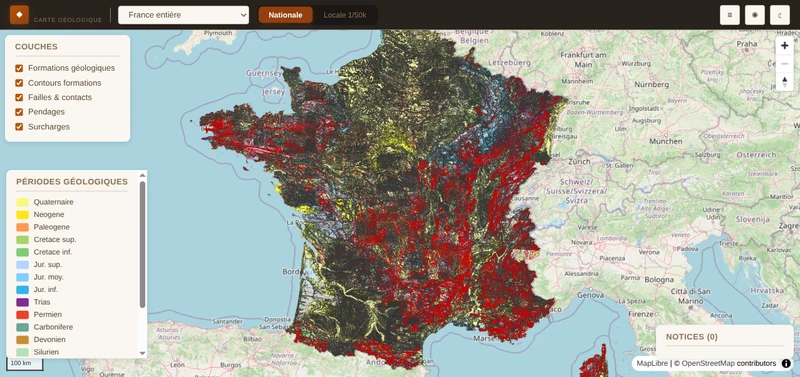This screenshot has width=800, height=377.
Task: Reset map bearing with compass button
Action: coord(784,81)
